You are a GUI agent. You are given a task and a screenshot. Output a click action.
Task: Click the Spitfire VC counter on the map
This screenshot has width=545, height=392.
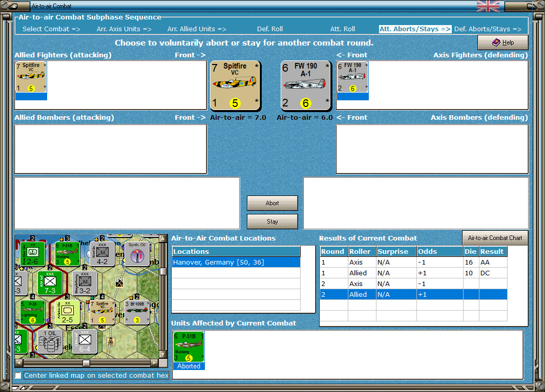102,313
